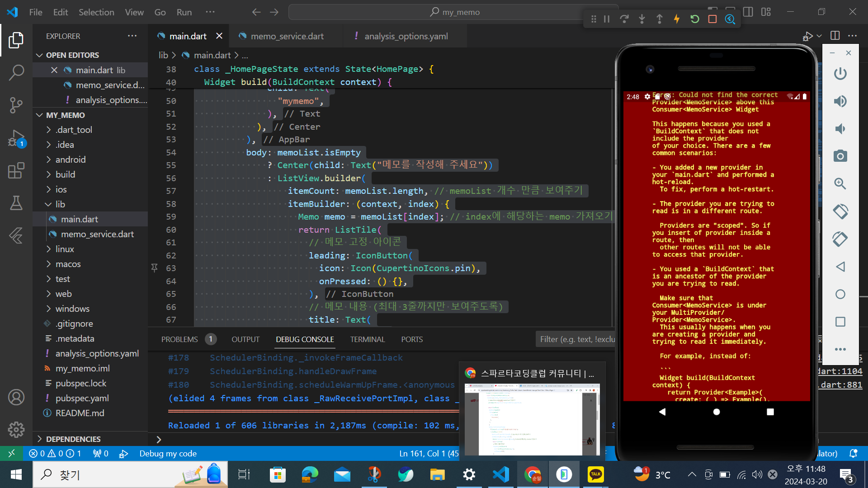Open Microsoft Edge from taskbar
868x488 pixels.
click(x=310, y=474)
